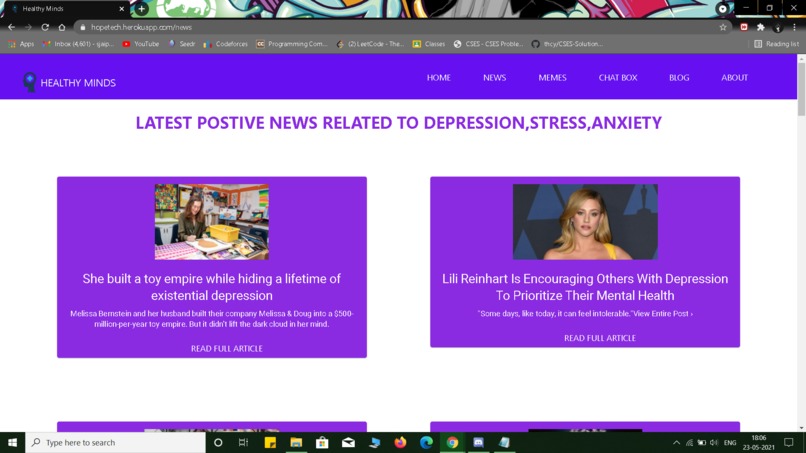Click the address bar URL field
The height and width of the screenshot is (453, 806).
coord(398,27)
